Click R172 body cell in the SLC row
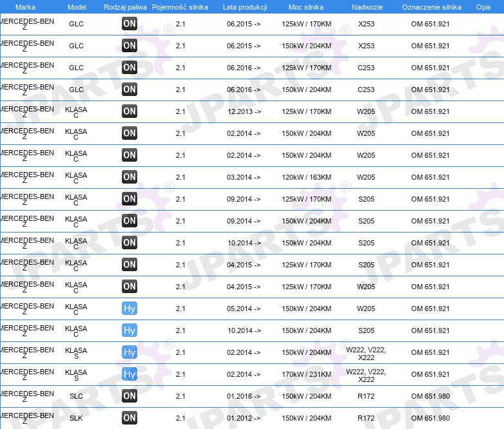Viewport: 504px width, 429px height. pyautogui.click(x=366, y=396)
